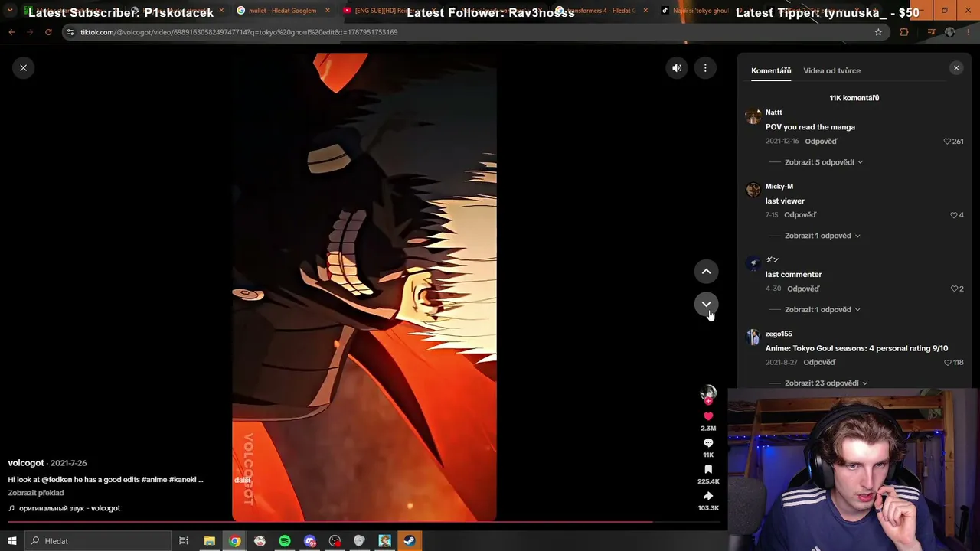Open OBS Studio from the taskbar
This screenshot has height=551, width=980.
pyautogui.click(x=335, y=541)
